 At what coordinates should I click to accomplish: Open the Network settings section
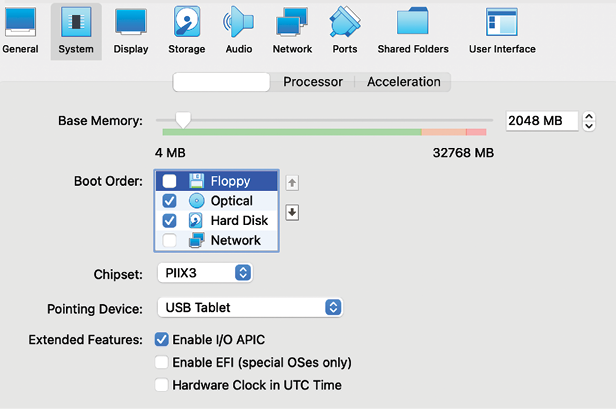tap(292, 31)
